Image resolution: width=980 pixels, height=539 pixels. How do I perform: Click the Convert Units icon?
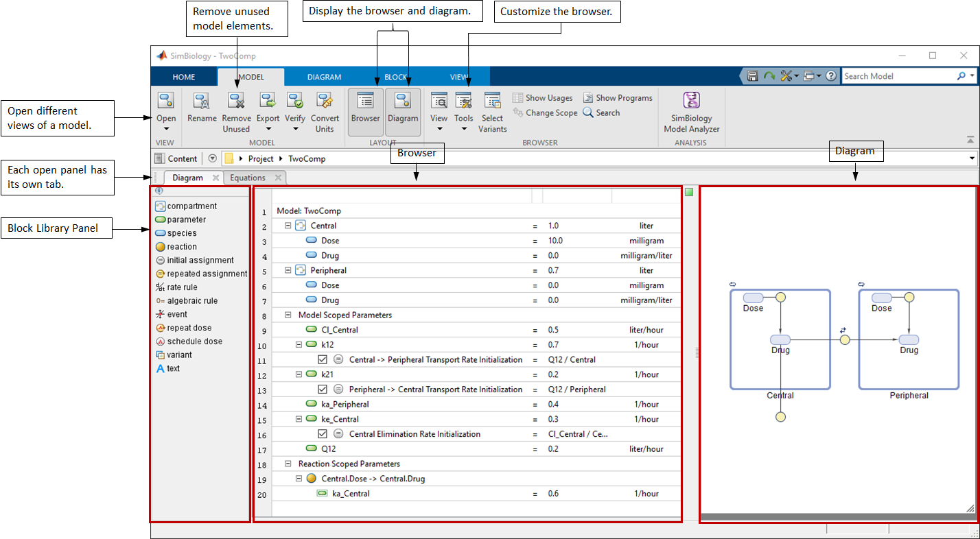coord(325,101)
